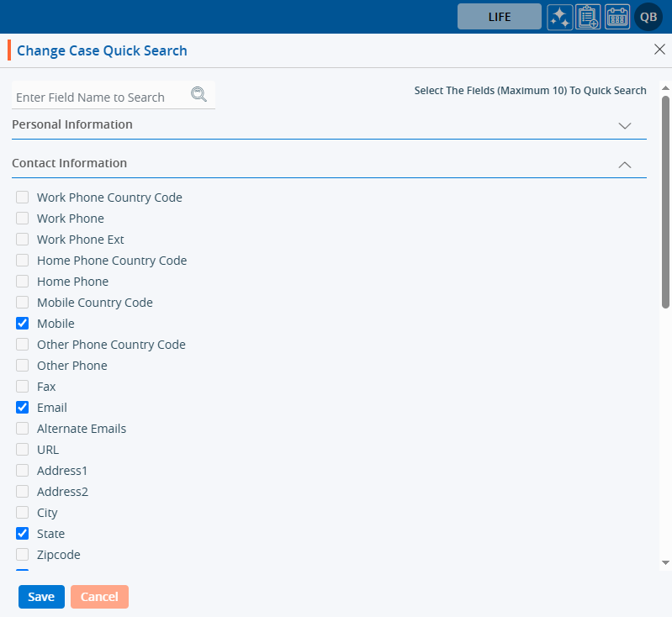
Task: Click the vertical scrollbar thumb
Action: tap(665, 202)
